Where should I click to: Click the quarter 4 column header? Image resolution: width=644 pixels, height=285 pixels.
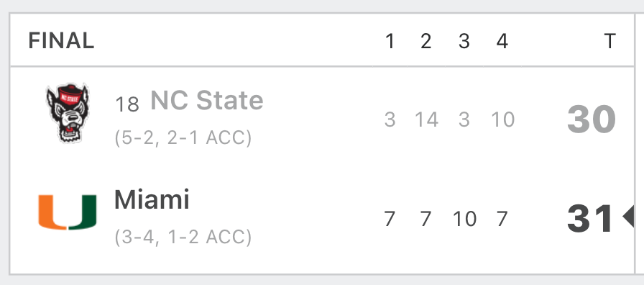coord(502,41)
